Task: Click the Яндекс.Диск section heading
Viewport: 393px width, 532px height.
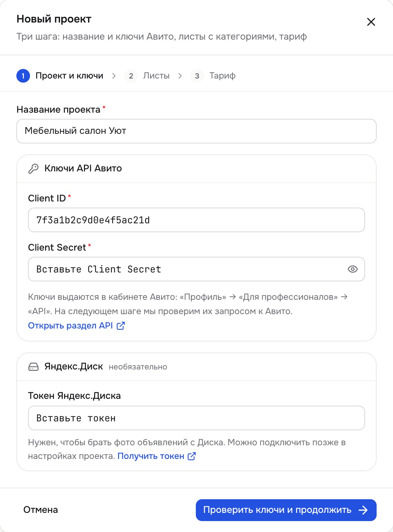Action: pyautogui.click(x=74, y=367)
